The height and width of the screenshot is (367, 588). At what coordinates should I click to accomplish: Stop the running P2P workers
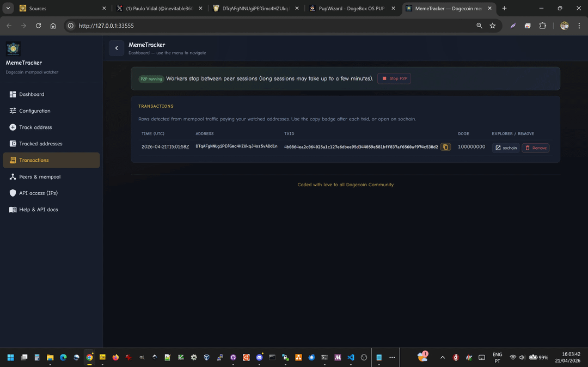[394, 78]
